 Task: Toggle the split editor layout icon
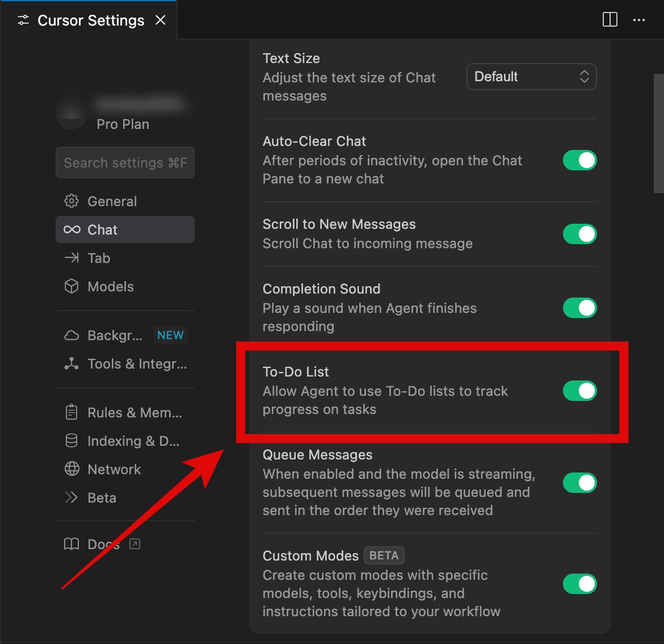610,19
